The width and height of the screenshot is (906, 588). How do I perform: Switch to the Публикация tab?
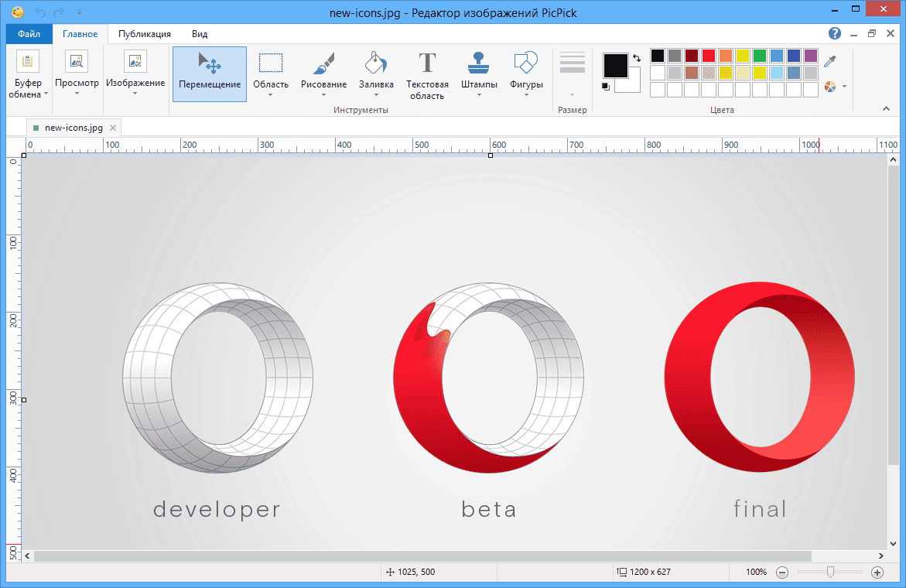click(145, 33)
